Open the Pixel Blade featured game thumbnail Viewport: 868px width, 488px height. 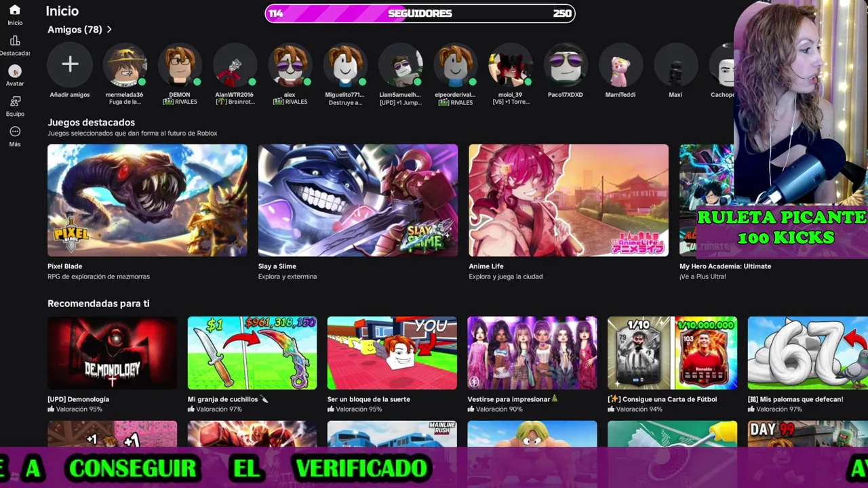click(x=147, y=200)
